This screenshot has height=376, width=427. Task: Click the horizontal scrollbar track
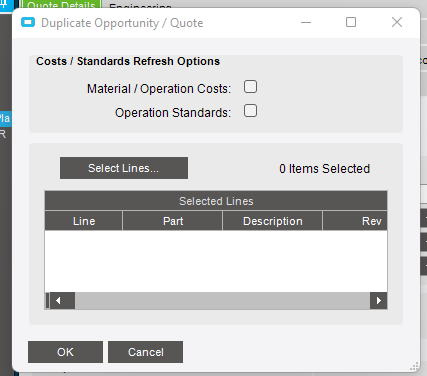click(222, 301)
